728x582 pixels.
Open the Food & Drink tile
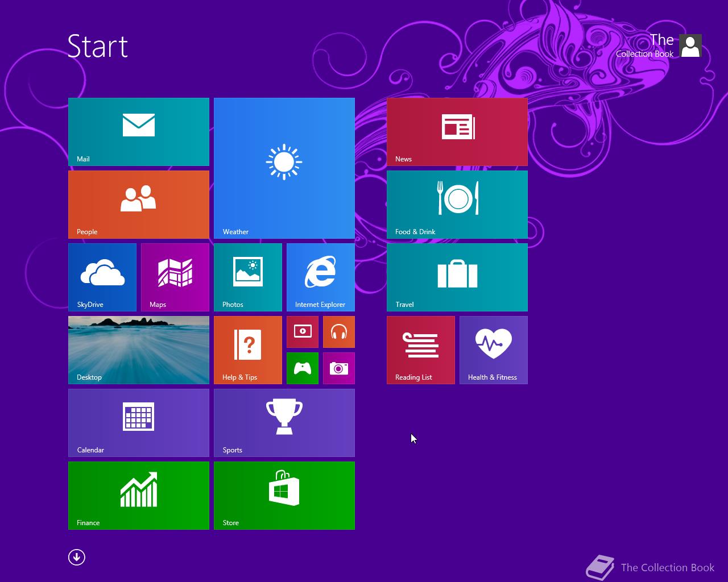(x=457, y=205)
